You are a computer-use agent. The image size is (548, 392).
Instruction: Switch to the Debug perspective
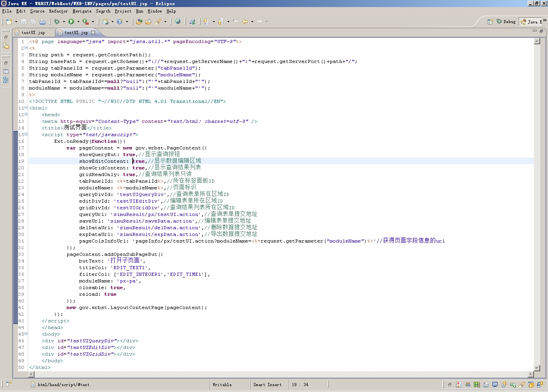[506, 22]
